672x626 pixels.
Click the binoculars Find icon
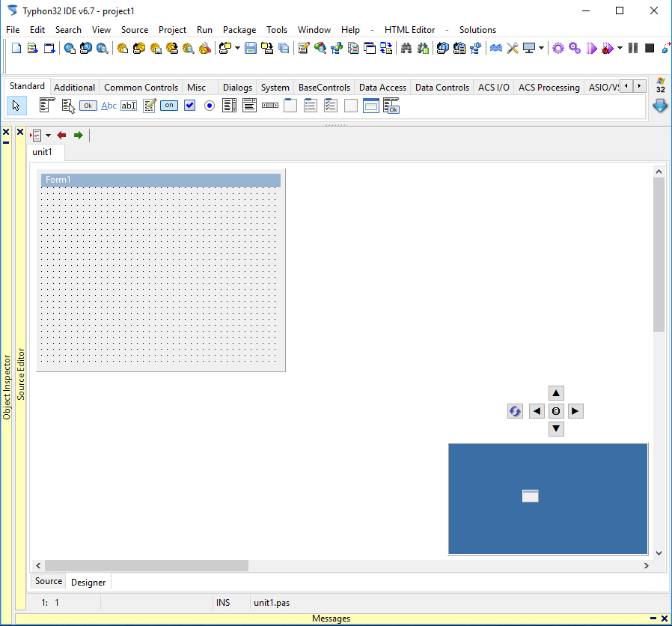pyautogui.click(x=406, y=48)
